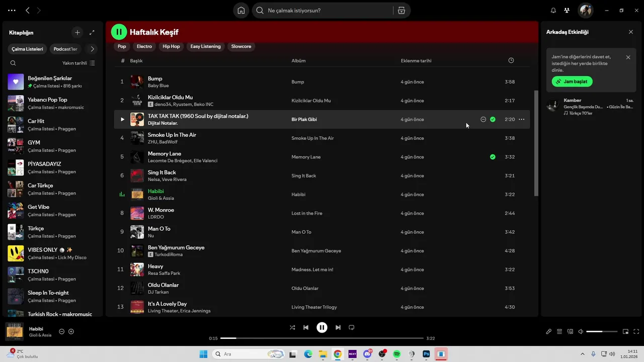The height and width of the screenshot is (362, 644).
Task: Show lyrics with the microphone icon
Action: (549, 332)
